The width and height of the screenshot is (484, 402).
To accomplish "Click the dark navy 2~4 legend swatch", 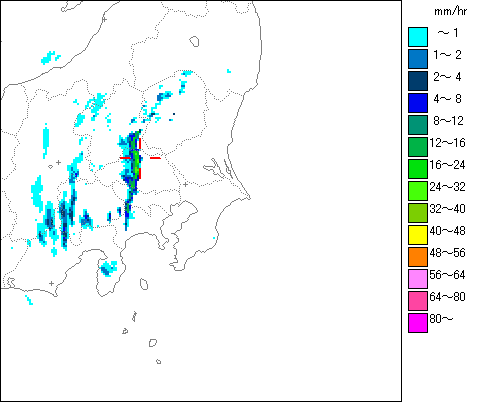I will (418, 81).
